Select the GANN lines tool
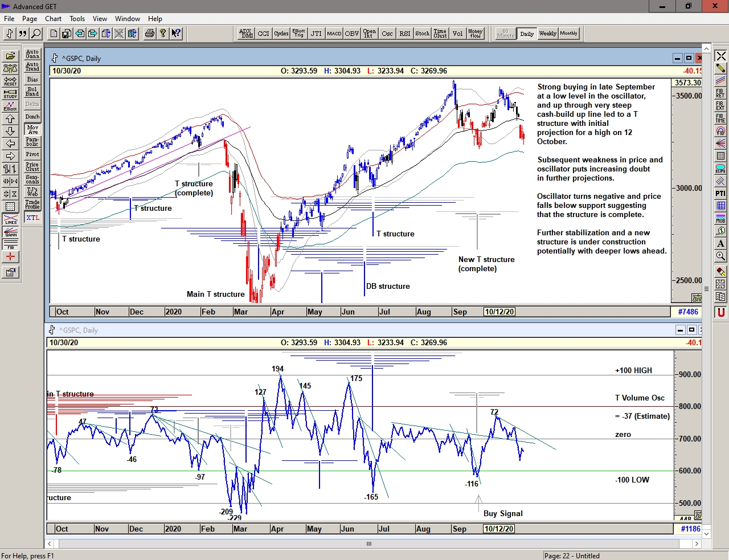Image resolution: width=729 pixels, height=560 pixels. coord(10,232)
